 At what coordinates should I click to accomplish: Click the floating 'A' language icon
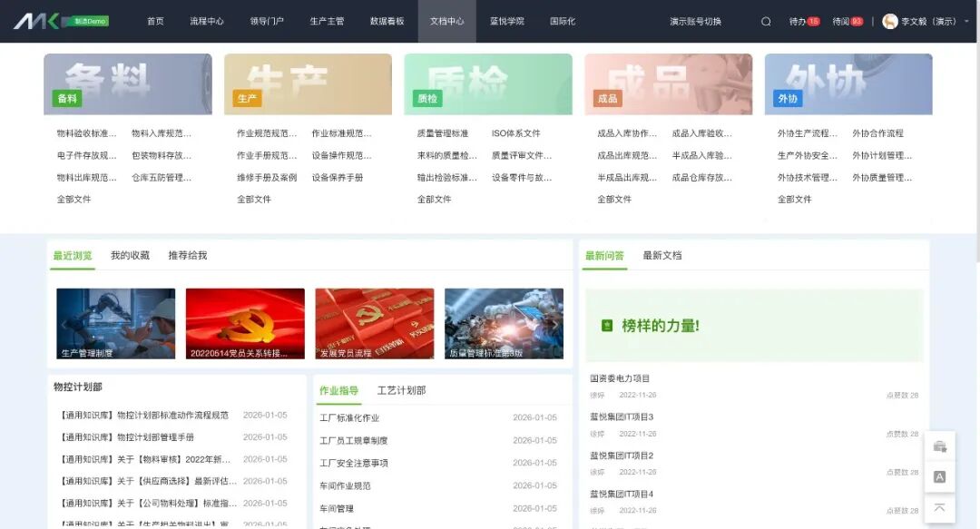click(x=939, y=476)
